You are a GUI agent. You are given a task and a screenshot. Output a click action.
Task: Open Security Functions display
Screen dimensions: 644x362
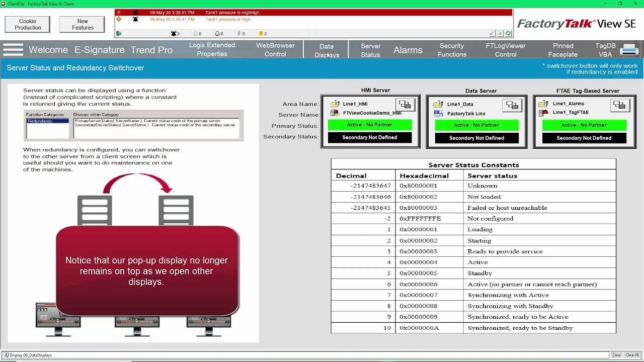pyautogui.click(x=452, y=50)
